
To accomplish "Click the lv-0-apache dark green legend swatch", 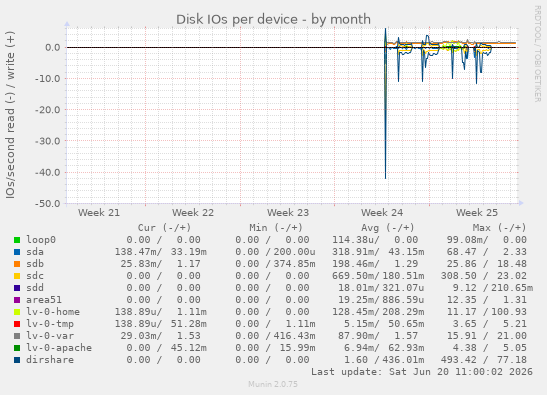I will pyautogui.click(x=17, y=348).
